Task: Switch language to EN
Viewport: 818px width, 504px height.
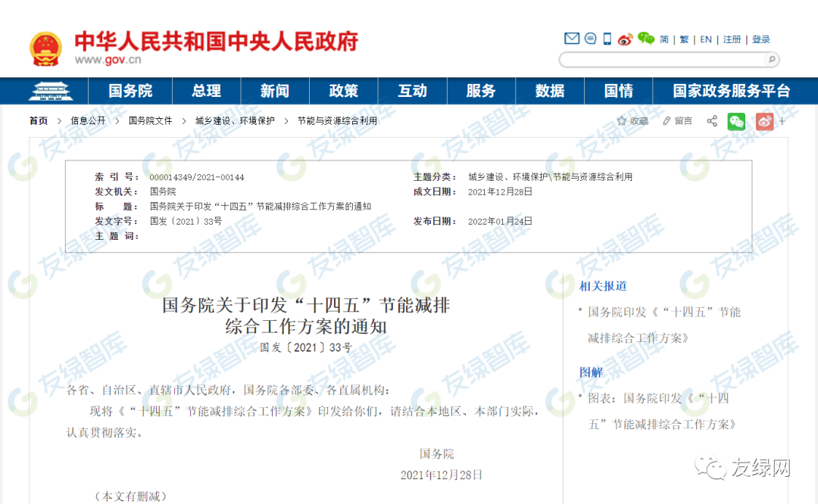Action: pyautogui.click(x=706, y=39)
